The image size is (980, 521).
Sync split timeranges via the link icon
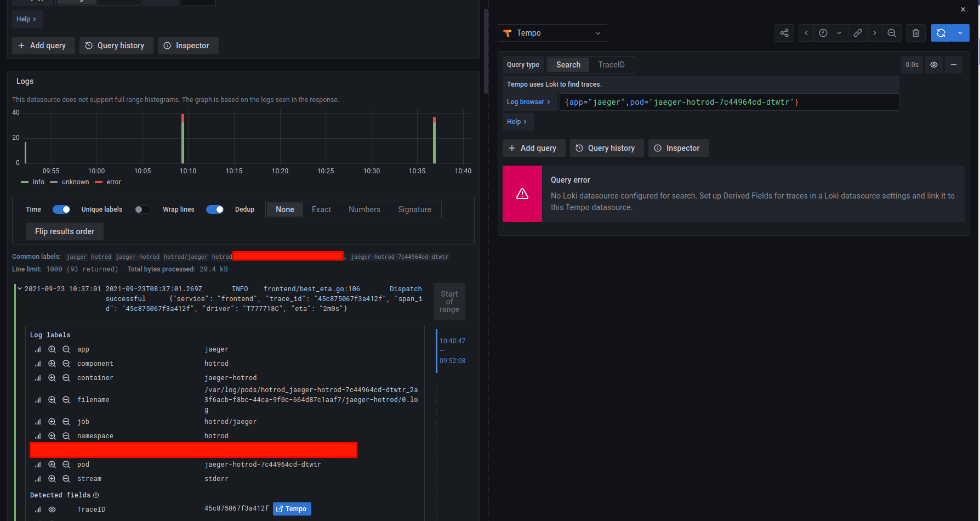(858, 33)
